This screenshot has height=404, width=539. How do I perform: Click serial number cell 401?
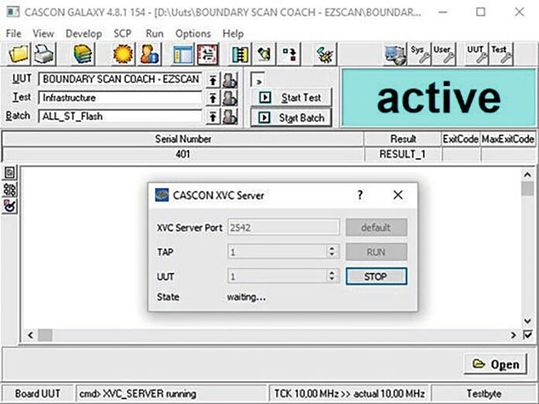[x=183, y=154]
